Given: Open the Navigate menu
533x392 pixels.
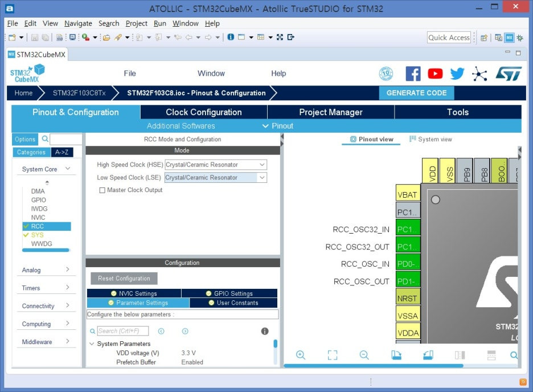Looking at the screenshot, I should click(78, 23).
